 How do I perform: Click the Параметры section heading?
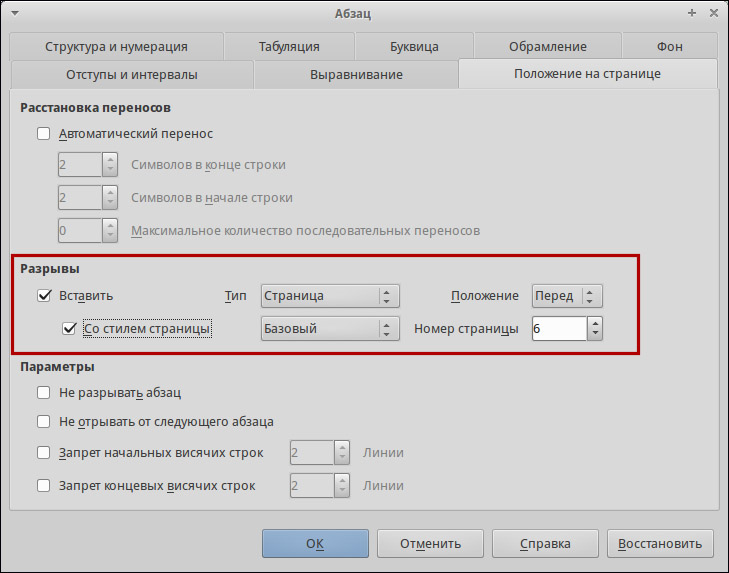57,366
